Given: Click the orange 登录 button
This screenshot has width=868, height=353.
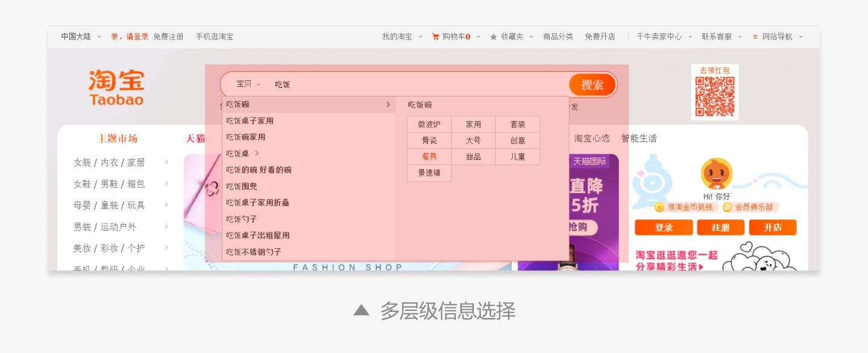Looking at the screenshot, I should coord(664,228).
